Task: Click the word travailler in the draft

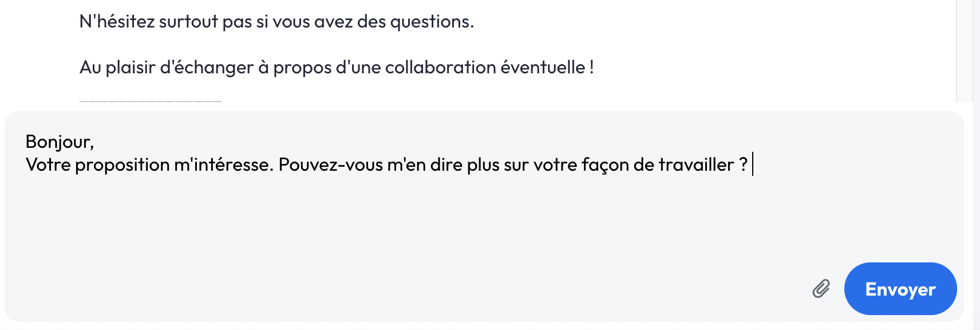Action: [x=696, y=165]
